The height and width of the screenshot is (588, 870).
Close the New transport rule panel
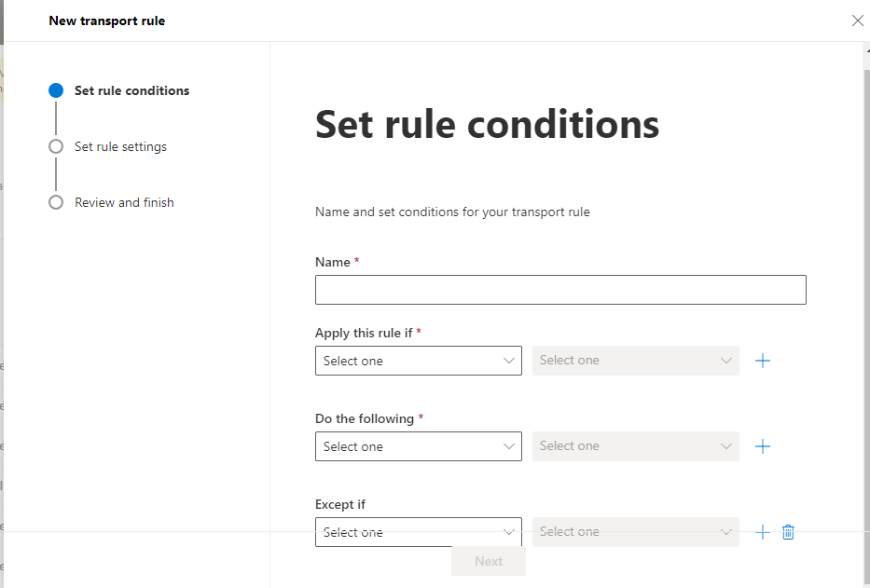(857, 21)
